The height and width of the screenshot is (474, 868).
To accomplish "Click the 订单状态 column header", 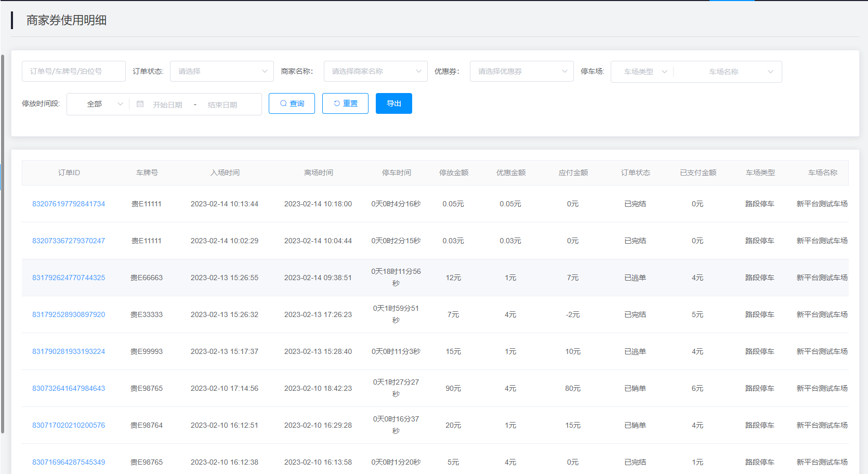I will [635, 173].
